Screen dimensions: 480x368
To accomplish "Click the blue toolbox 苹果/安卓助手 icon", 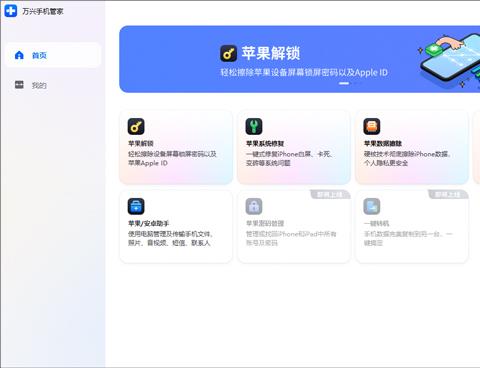I will 136,206.
